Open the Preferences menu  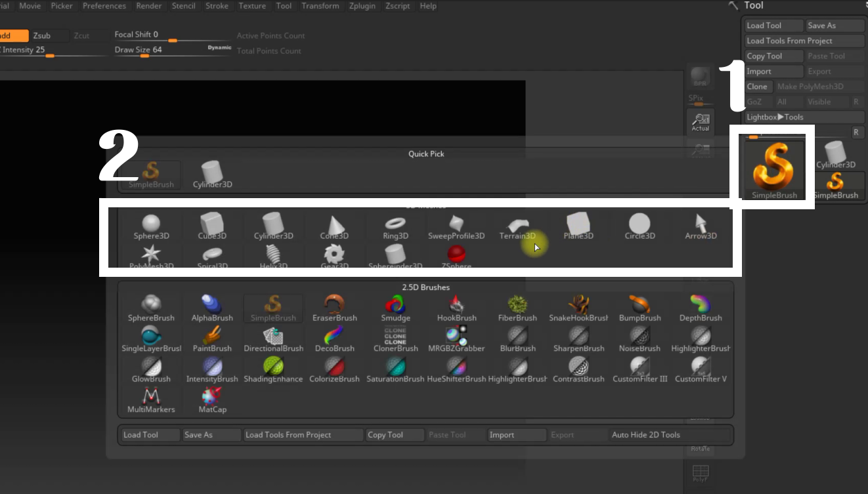coord(104,6)
